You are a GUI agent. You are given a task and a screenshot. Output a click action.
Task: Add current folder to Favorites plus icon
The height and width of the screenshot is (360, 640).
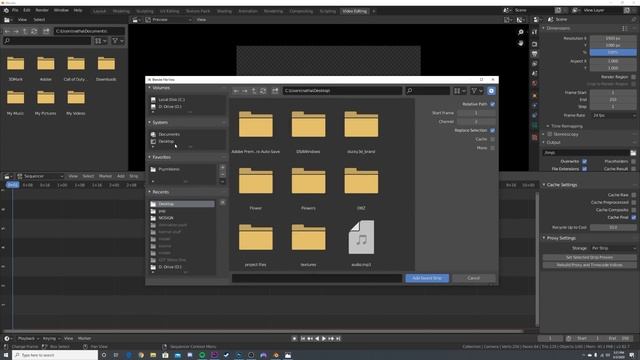pyautogui.click(x=222, y=167)
